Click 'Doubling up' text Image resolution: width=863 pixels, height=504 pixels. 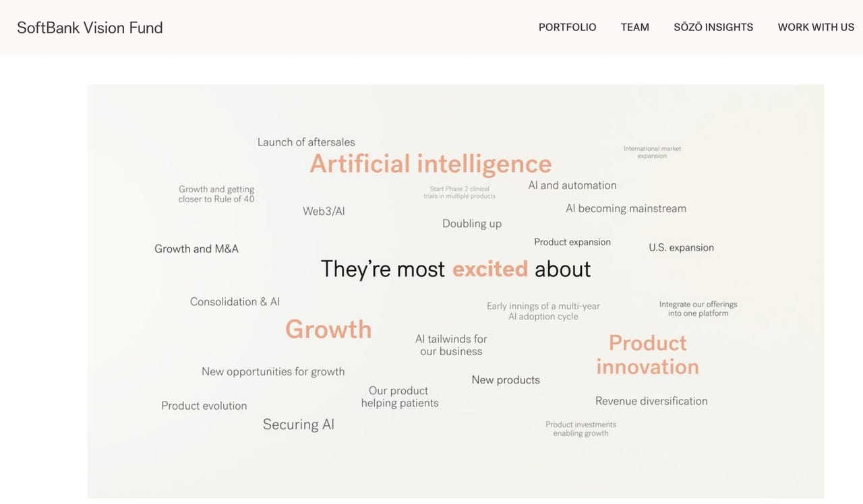pyautogui.click(x=472, y=224)
